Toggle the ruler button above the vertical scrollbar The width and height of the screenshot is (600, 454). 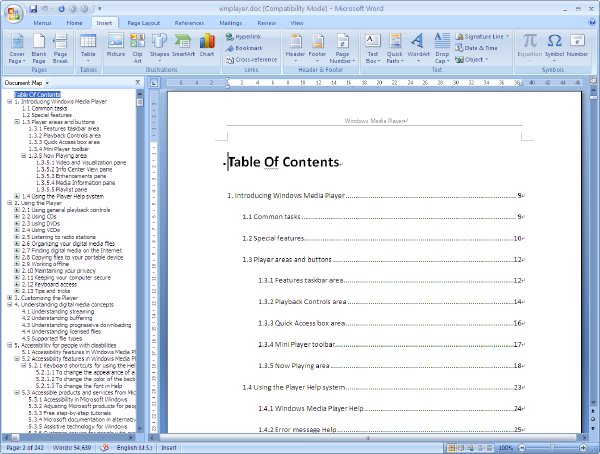pos(593,82)
